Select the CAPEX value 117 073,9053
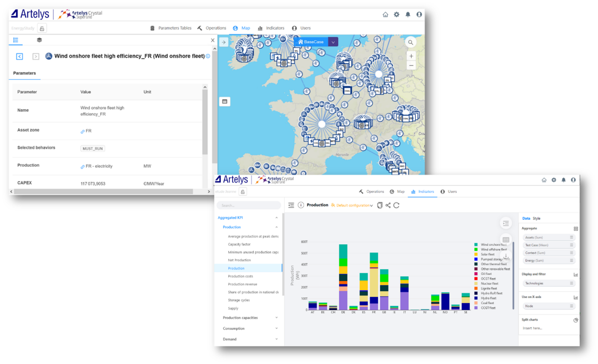The height and width of the screenshot is (364, 598). tap(93, 184)
